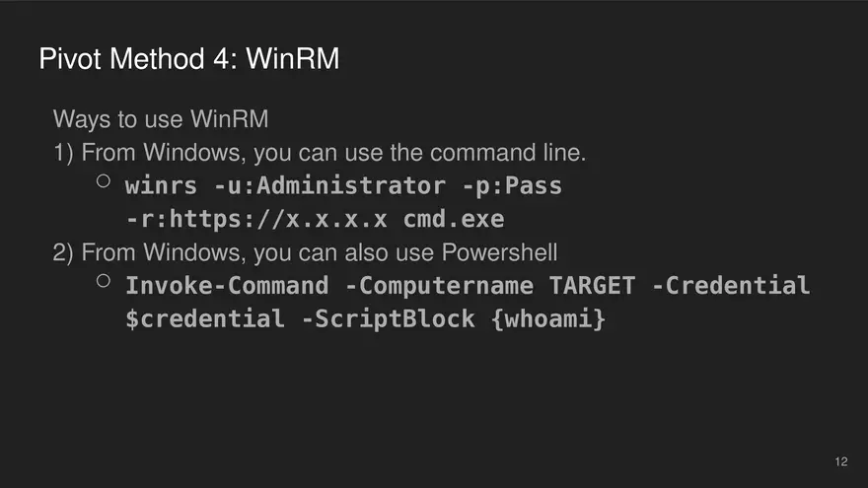The height and width of the screenshot is (488, 868).
Task: Select the 'Invoke-Command' cmdlet text
Action: tap(227, 286)
